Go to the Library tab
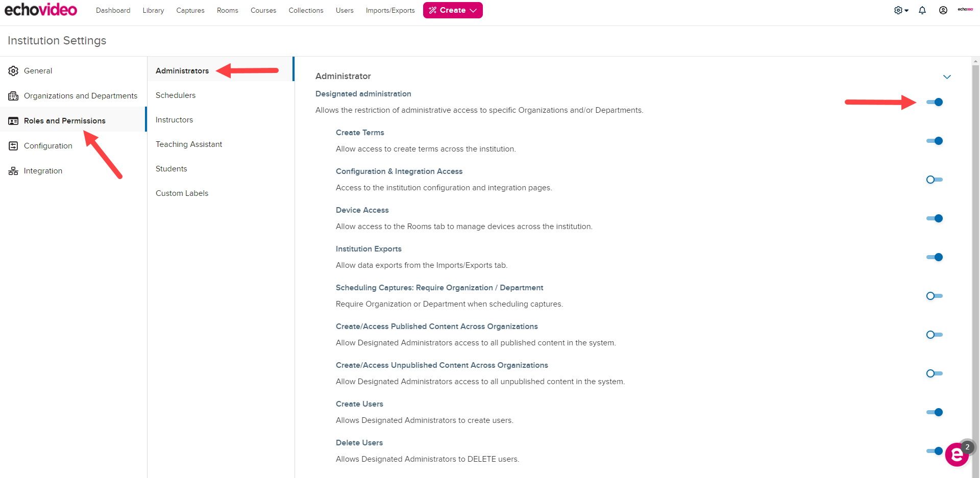Screen dimensions: 980x478 153,10
